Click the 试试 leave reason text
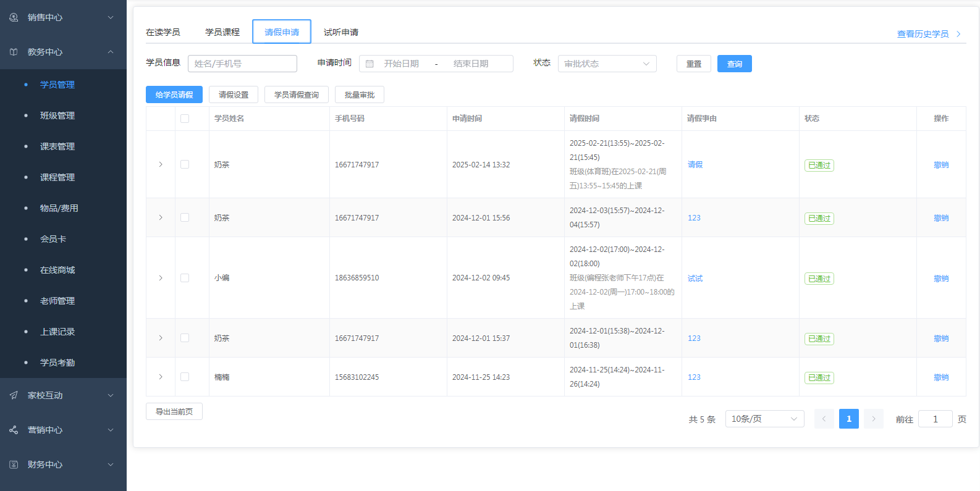Screen dimensions: 980x491 tap(695, 279)
